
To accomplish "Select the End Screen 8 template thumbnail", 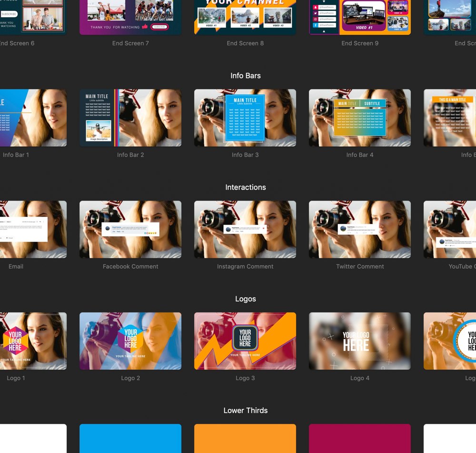I will [245, 17].
